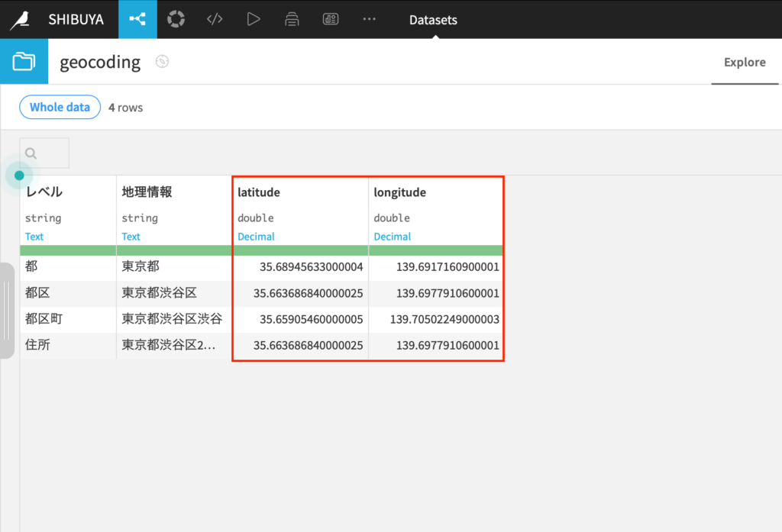This screenshot has height=532, width=782.
Task: Click the wiki card icon in top bar
Action: (330, 19)
